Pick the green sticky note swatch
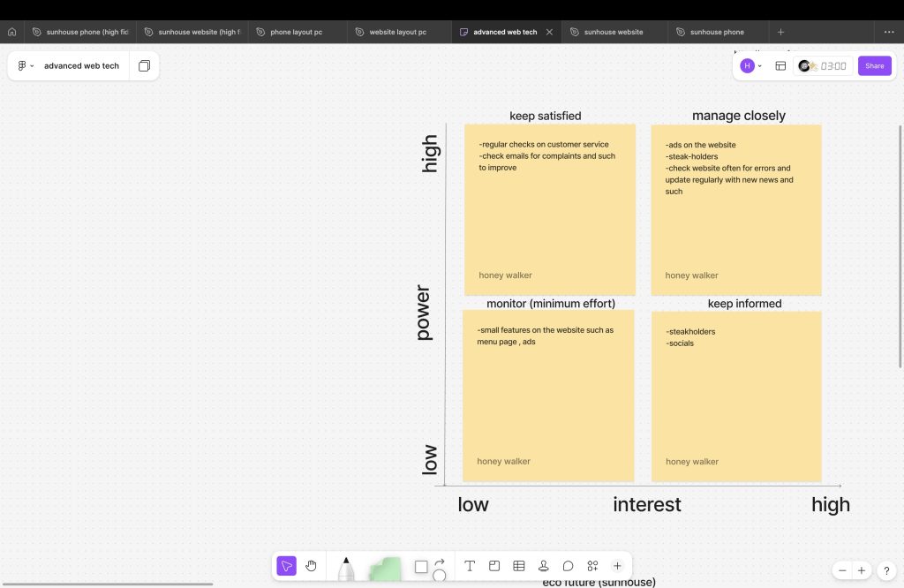Image resolution: width=904 pixels, height=588 pixels. click(385, 568)
